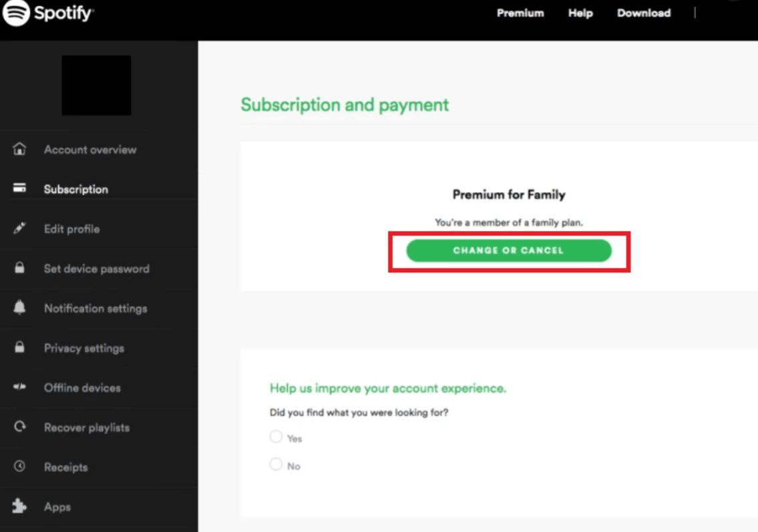Click the black profile picture thumbnail
The image size is (758, 532).
pos(96,85)
